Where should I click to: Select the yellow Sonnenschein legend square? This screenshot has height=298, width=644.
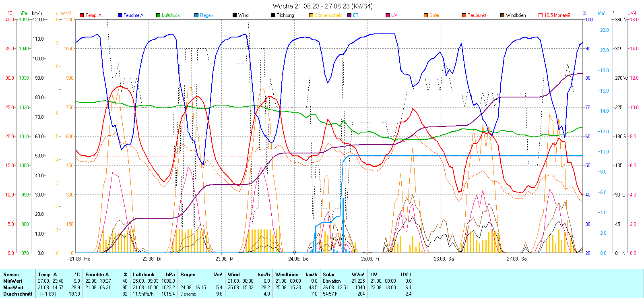click(x=311, y=15)
